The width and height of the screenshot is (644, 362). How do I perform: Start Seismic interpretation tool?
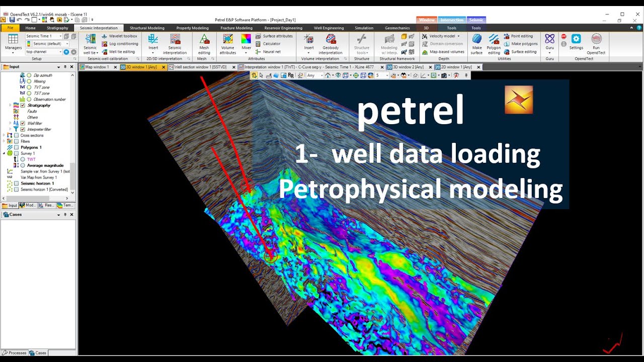click(x=175, y=43)
